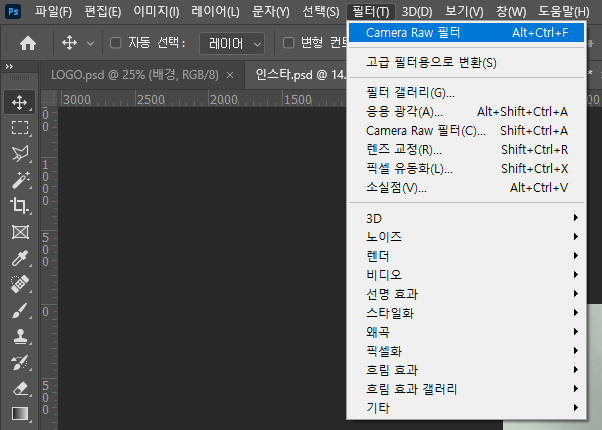Open the 선택(S) menu
Image resolution: width=602 pixels, height=430 pixels.
[x=321, y=12]
